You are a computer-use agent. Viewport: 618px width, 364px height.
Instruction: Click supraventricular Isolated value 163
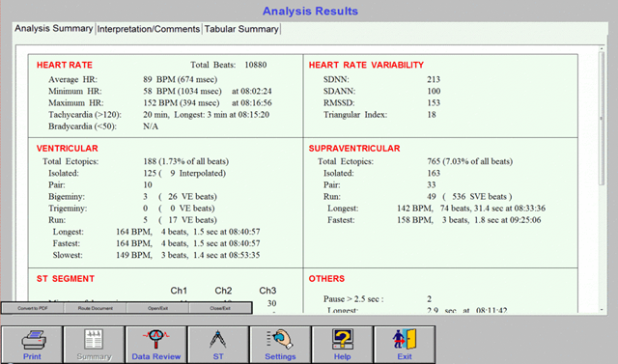coord(434,173)
